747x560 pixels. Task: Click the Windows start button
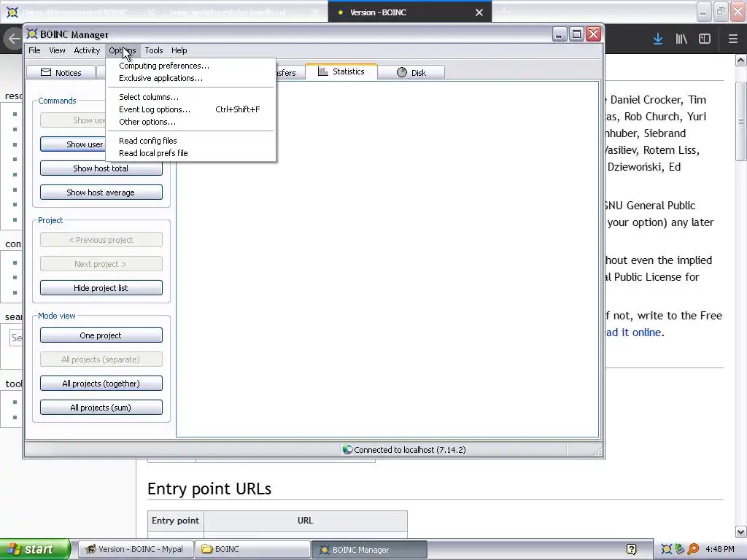(35, 549)
